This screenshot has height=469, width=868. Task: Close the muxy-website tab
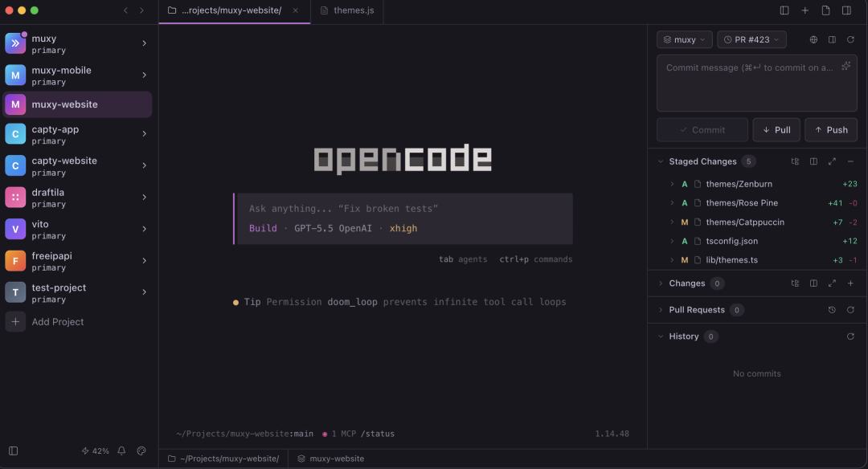[296, 10]
